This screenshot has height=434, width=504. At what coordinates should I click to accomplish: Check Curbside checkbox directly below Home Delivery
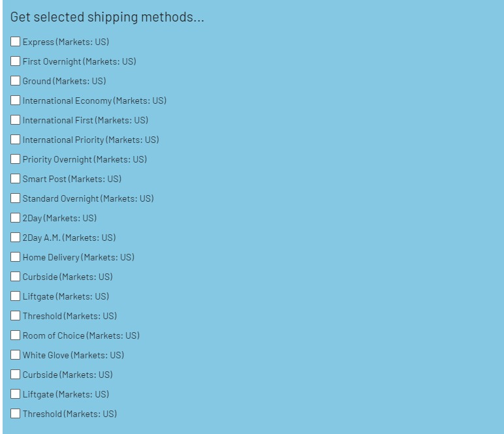click(x=15, y=277)
